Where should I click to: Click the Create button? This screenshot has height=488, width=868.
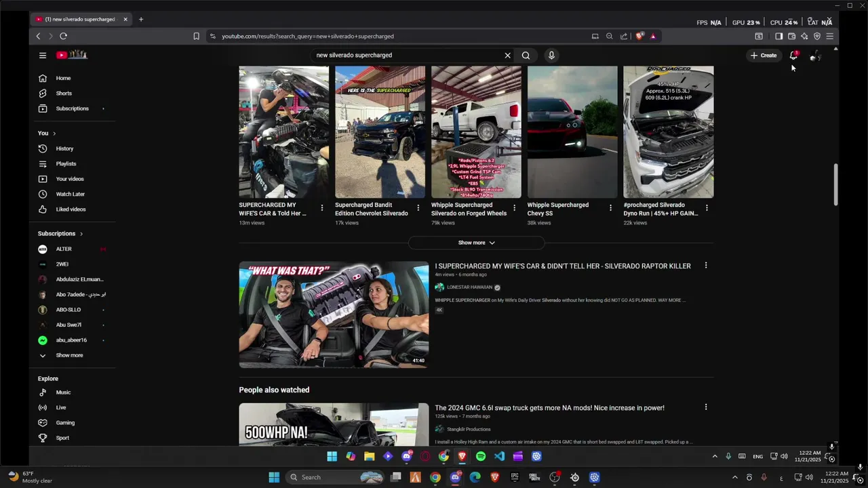pyautogui.click(x=764, y=56)
